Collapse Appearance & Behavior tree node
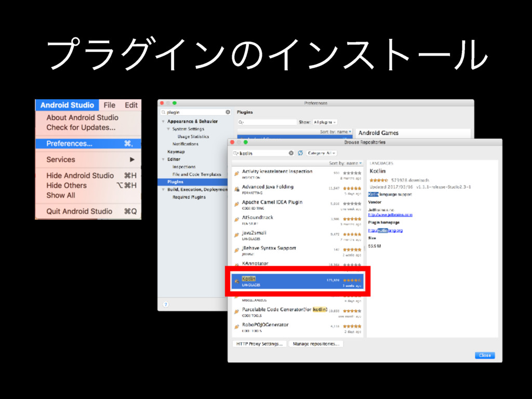 coord(163,122)
